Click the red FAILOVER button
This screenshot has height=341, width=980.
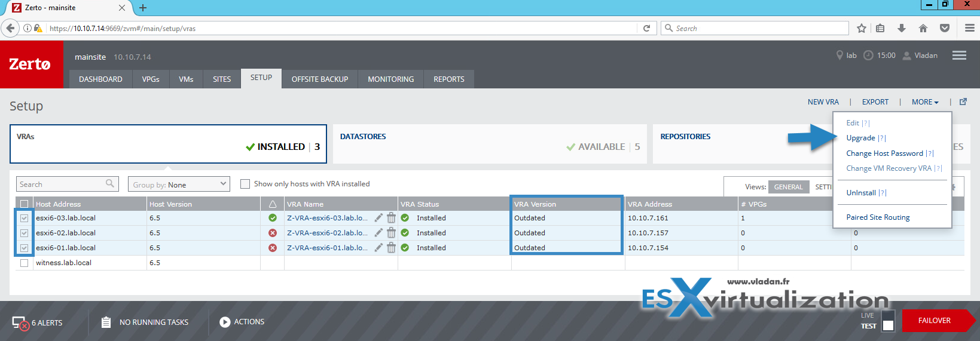tap(938, 321)
